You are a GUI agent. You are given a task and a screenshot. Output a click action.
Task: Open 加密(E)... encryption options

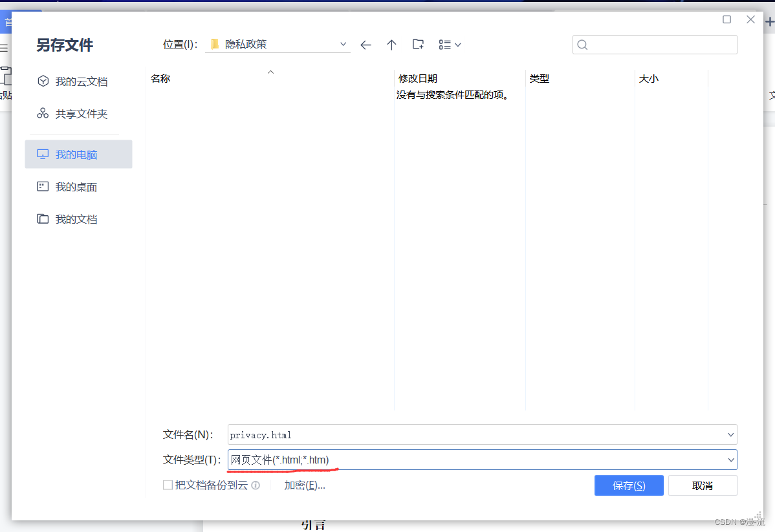point(305,485)
